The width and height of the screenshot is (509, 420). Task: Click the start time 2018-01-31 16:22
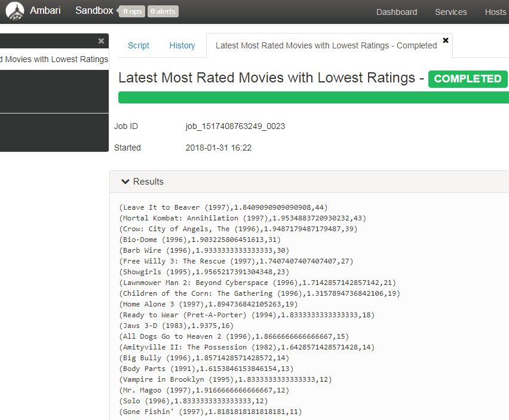pyautogui.click(x=219, y=148)
